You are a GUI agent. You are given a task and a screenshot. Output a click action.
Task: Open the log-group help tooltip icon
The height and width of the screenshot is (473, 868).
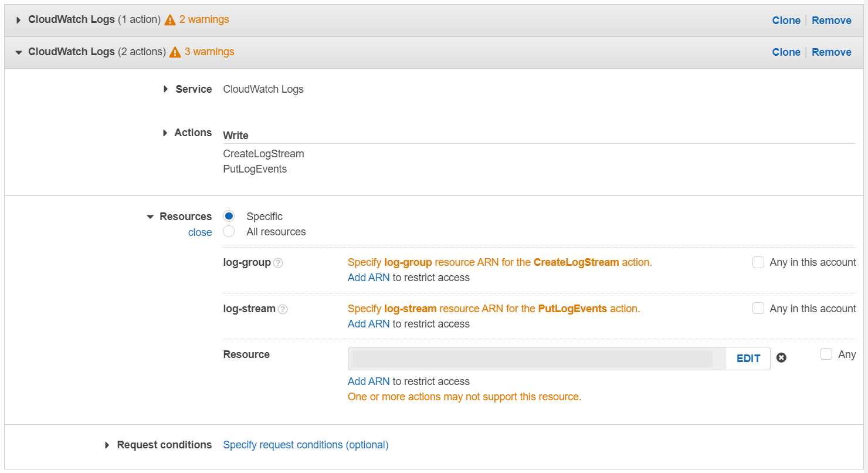pyautogui.click(x=277, y=263)
